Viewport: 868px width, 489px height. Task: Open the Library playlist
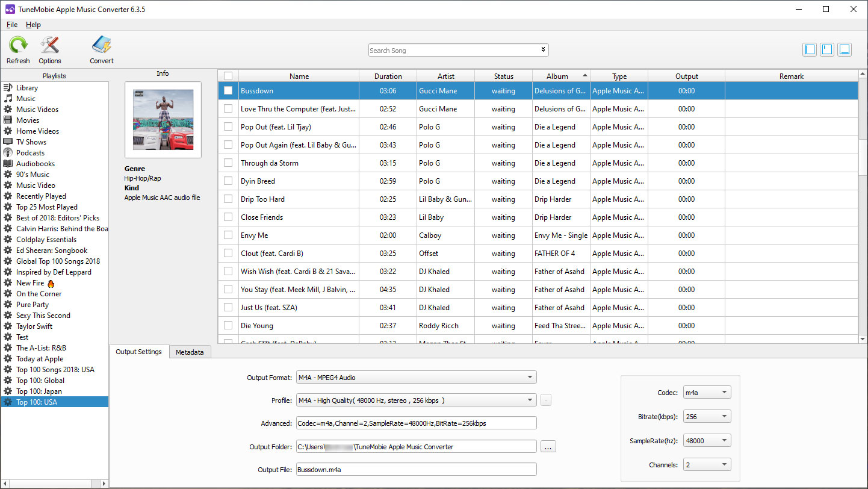(27, 88)
